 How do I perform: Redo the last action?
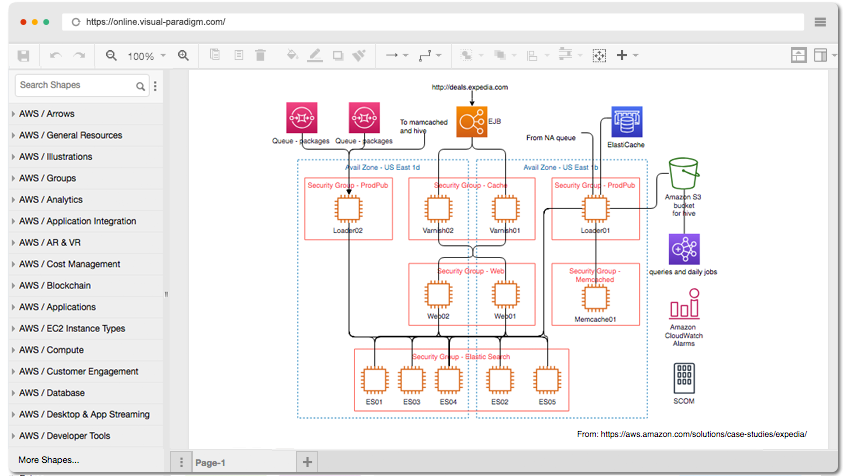(x=80, y=55)
